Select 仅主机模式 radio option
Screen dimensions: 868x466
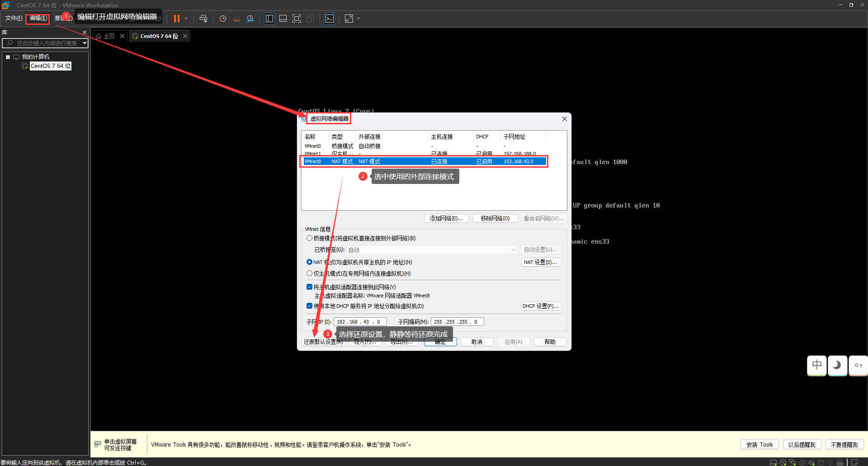tap(309, 273)
